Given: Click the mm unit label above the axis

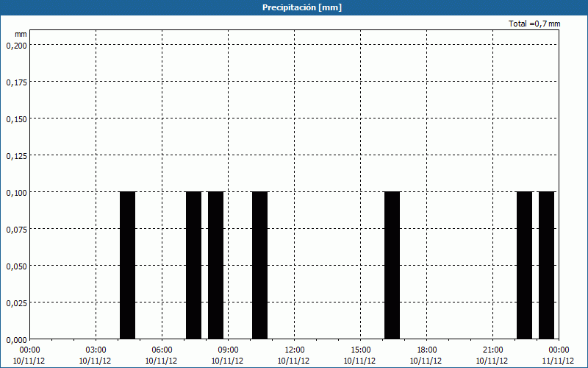Looking at the screenshot, I should (21, 34).
